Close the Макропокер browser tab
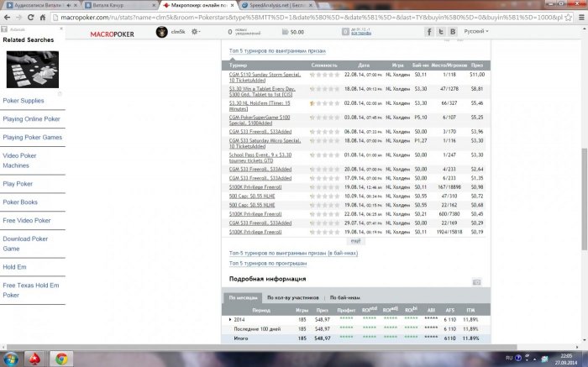 point(233,6)
